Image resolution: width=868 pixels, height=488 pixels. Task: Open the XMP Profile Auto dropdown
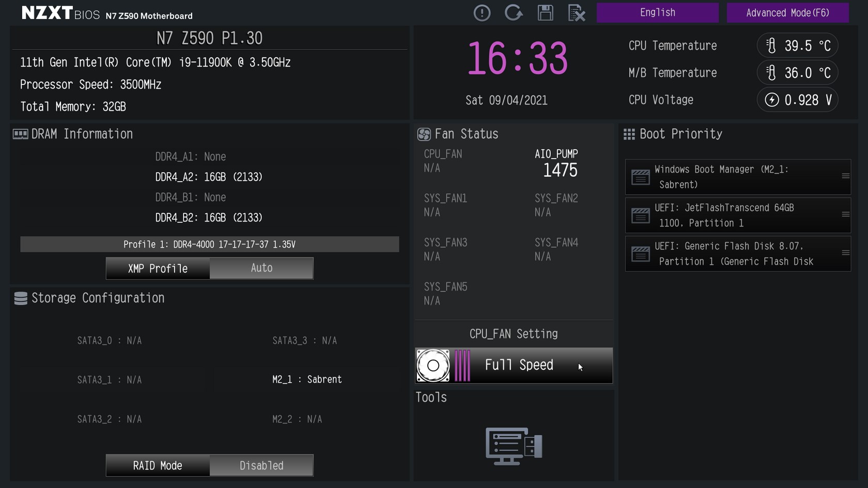(261, 268)
